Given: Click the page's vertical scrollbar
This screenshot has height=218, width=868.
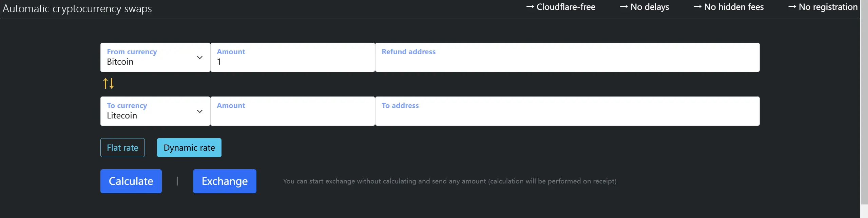Looking at the screenshot, I should click(864, 102).
